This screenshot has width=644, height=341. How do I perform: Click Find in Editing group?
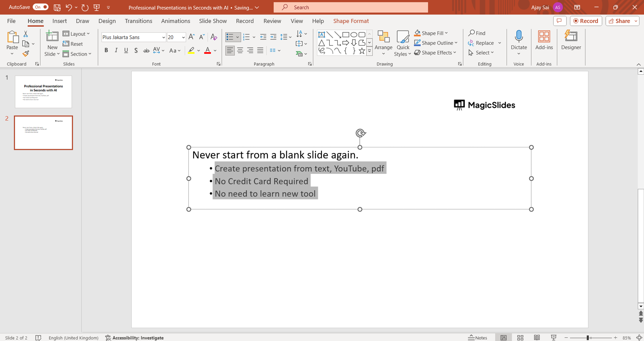click(477, 33)
